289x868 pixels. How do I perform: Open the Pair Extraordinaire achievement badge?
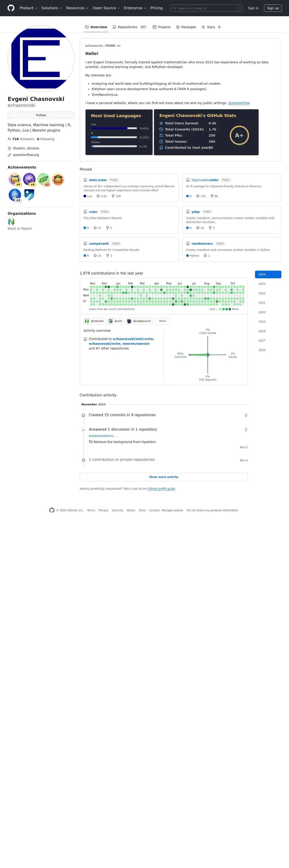tap(44, 179)
